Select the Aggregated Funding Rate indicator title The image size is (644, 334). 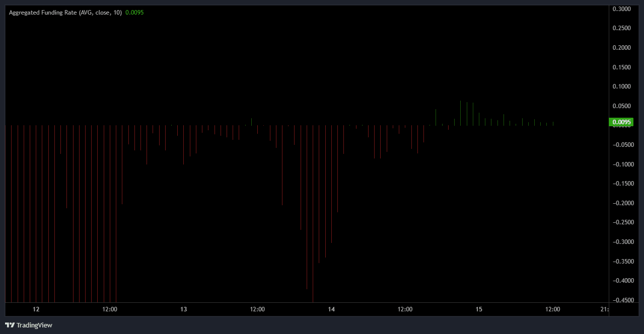65,13
